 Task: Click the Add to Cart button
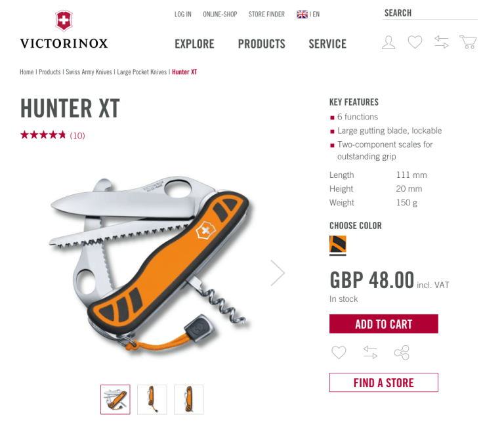point(383,324)
